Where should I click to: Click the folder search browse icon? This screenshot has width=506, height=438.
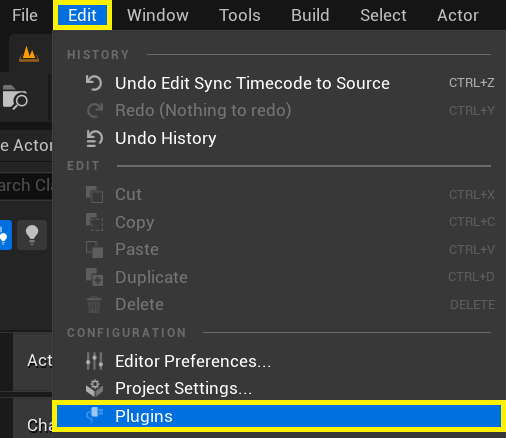15,97
